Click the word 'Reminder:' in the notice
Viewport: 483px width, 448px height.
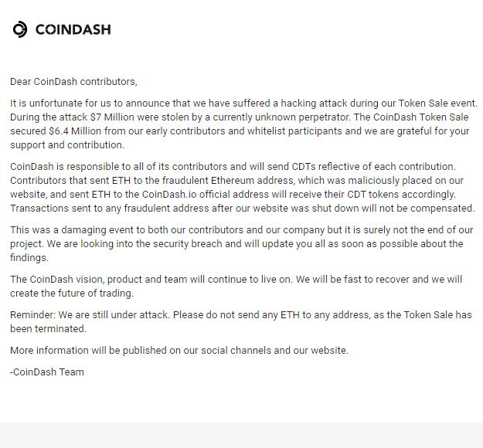33,314
